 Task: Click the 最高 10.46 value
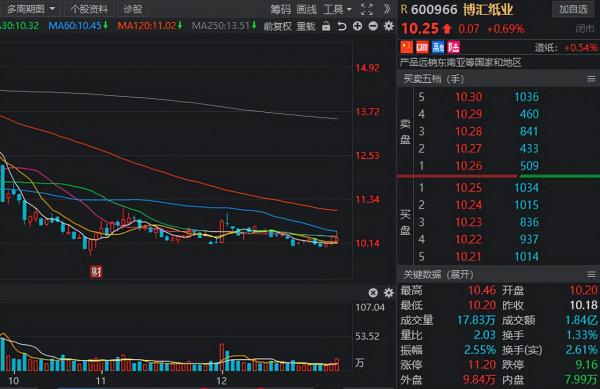pos(482,290)
